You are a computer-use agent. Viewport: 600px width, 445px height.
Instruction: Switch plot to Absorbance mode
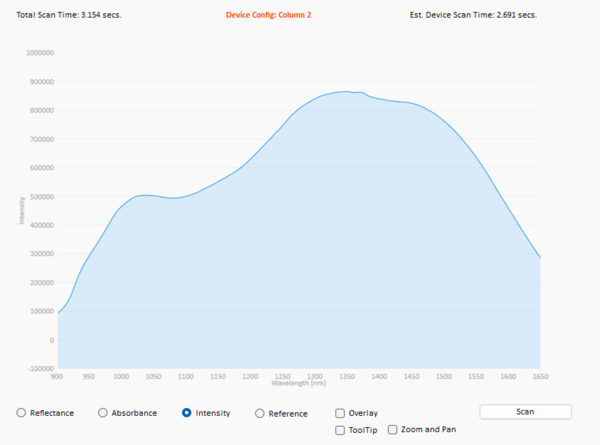point(103,413)
